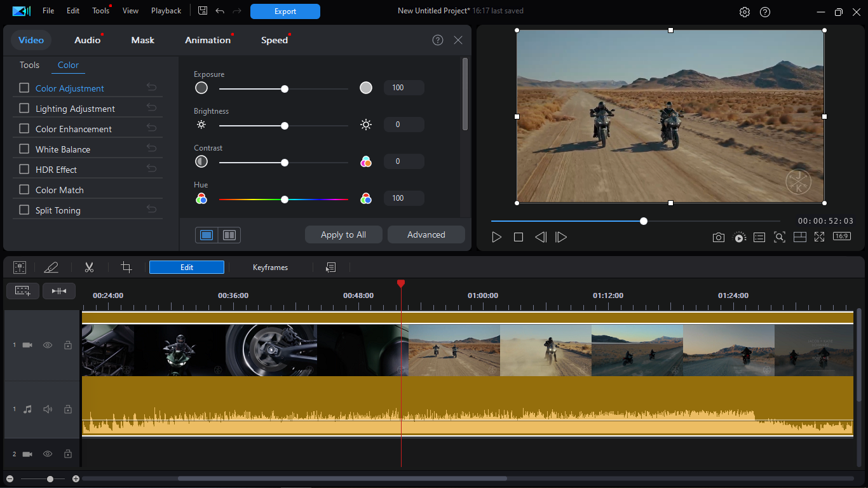Switch to the Mask tab
This screenshot has height=488, width=868.
(143, 40)
